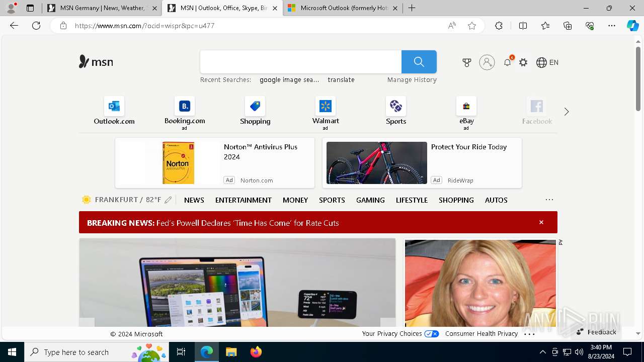Open Read aloud icon in address bar
644x362 pixels.
(x=452, y=26)
